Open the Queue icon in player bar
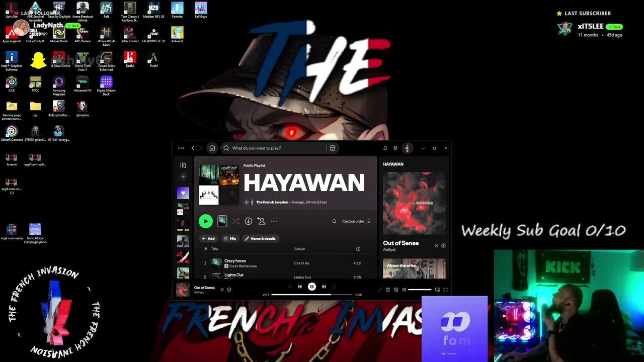Image resolution: width=644 pixels, height=362 pixels. [388, 290]
